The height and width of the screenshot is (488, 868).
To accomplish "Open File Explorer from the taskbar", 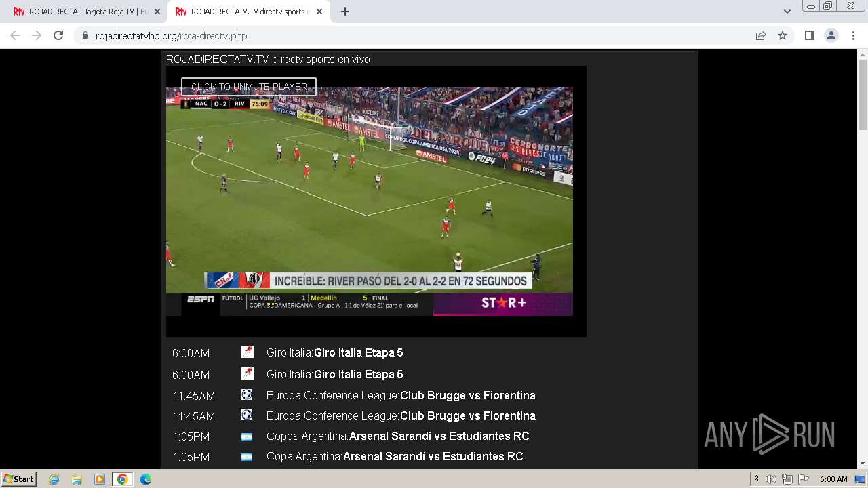I will (77, 479).
